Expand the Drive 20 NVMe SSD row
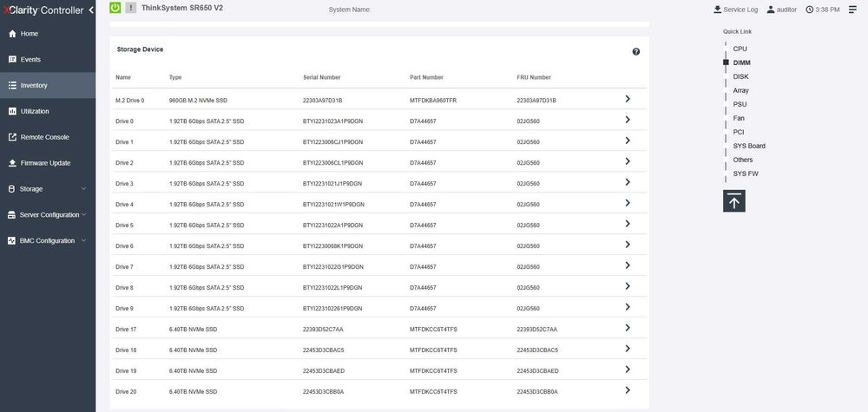Screen dimensions: 868x412 [x=628, y=389]
